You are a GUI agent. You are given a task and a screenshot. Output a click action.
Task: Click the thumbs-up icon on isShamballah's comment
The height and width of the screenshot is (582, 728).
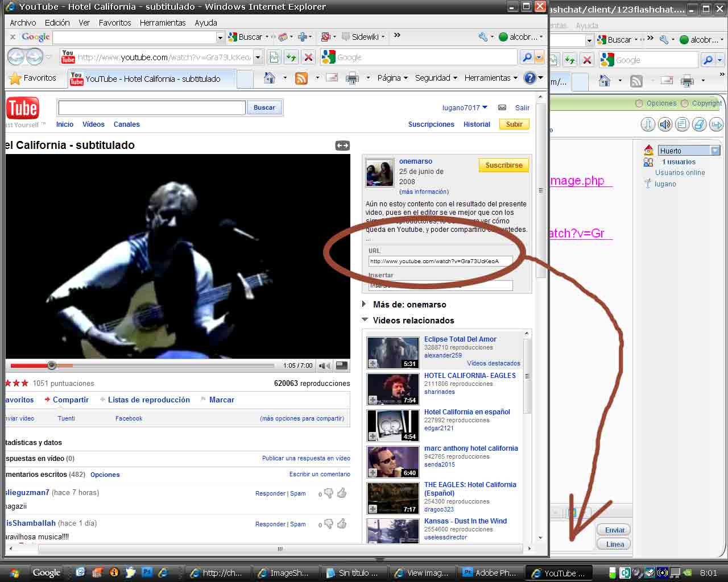(x=342, y=523)
